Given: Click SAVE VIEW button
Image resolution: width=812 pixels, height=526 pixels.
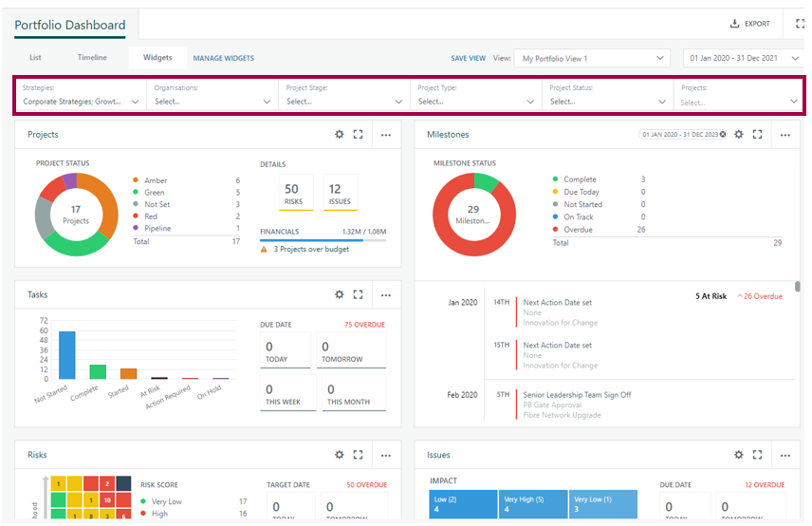Looking at the screenshot, I should (469, 58).
